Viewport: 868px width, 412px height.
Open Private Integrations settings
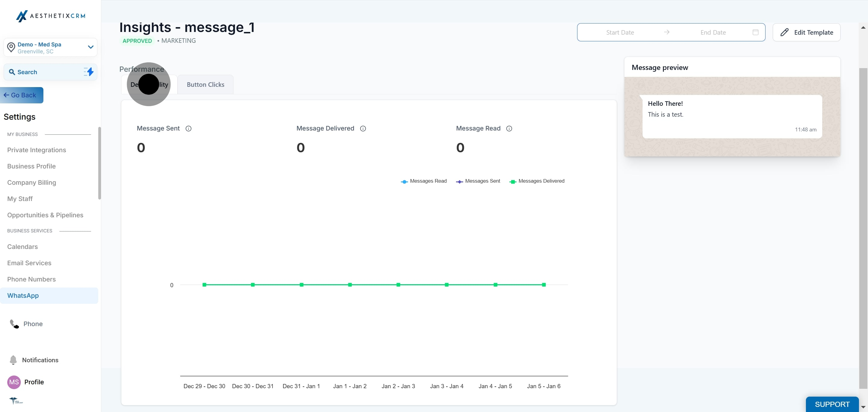pos(36,150)
